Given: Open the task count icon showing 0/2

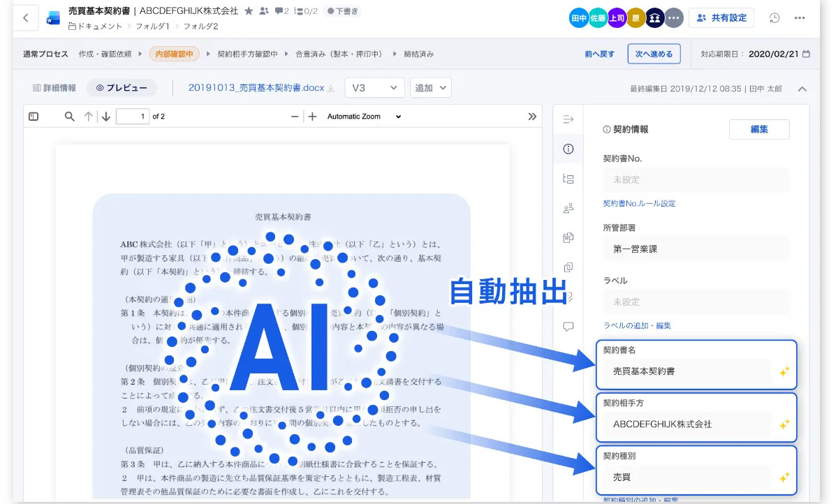Looking at the screenshot, I should [x=307, y=11].
